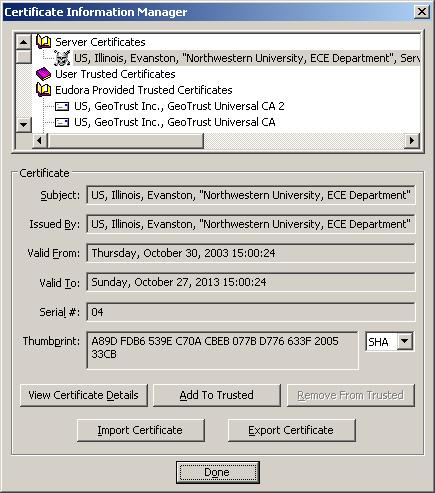The height and width of the screenshot is (493, 435).
Task: Click the Eudora Provided Trusted Certificates book icon
Action: click(x=44, y=90)
